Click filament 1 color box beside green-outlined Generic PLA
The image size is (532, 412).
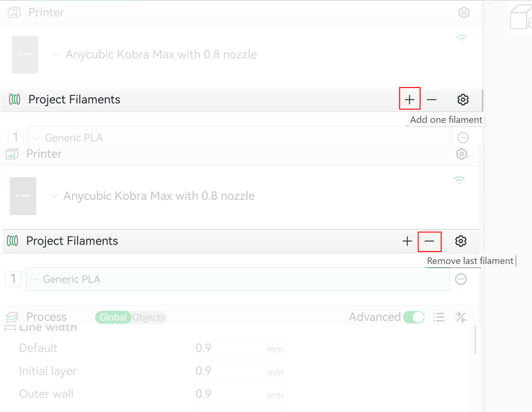click(x=13, y=279)
